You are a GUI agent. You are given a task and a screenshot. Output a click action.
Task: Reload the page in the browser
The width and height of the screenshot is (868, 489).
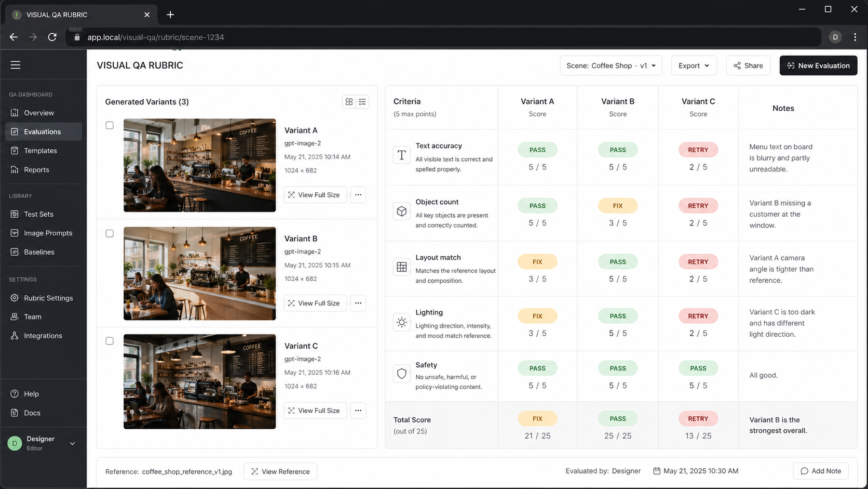(52, 37)
